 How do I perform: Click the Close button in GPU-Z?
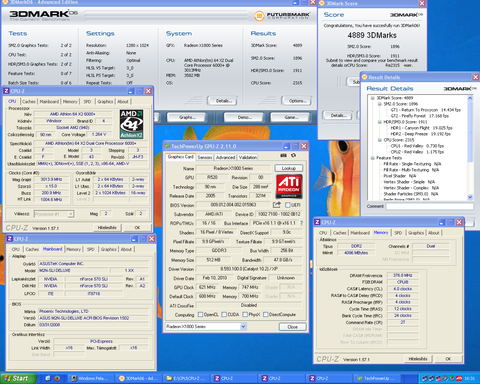[x=292, y=327]
